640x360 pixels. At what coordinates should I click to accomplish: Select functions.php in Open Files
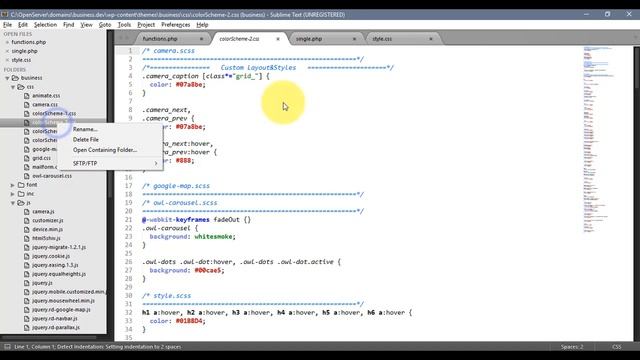point(29,42)
